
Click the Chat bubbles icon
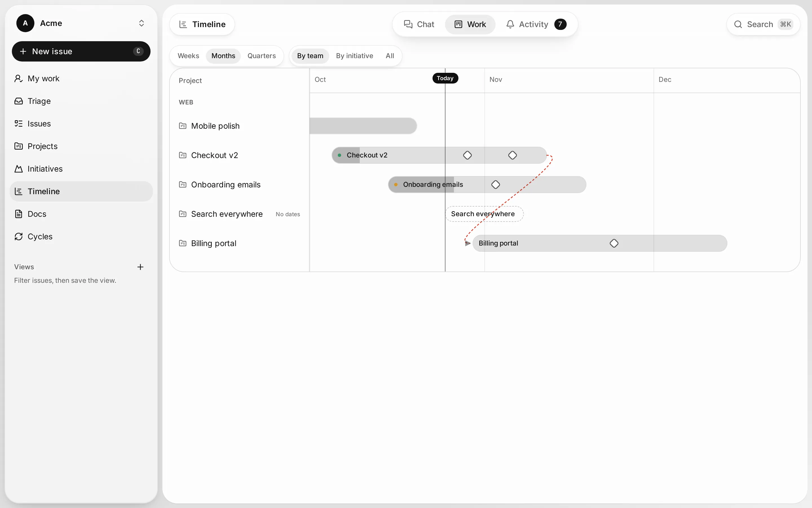pyautogui.click(x=408, y=24)
